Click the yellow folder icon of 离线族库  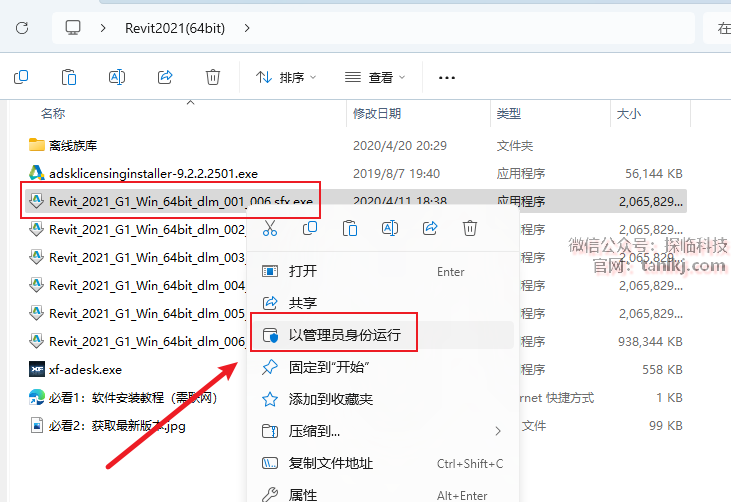click(x=37, y=145)
